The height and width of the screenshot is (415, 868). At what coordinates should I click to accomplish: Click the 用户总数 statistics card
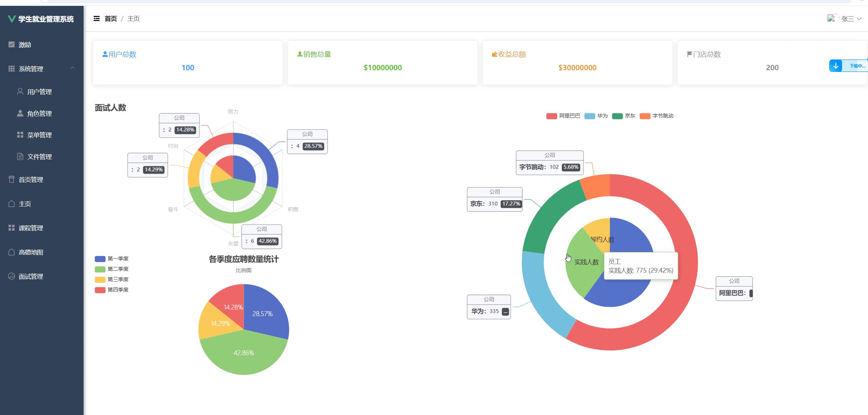[x=188, y=63]
